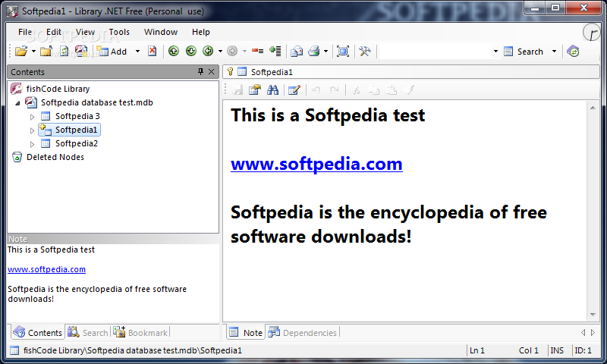Click the hammer and wrench options icon
The width and height of the screenshot is (607, 364).
[x=365, y=51]
